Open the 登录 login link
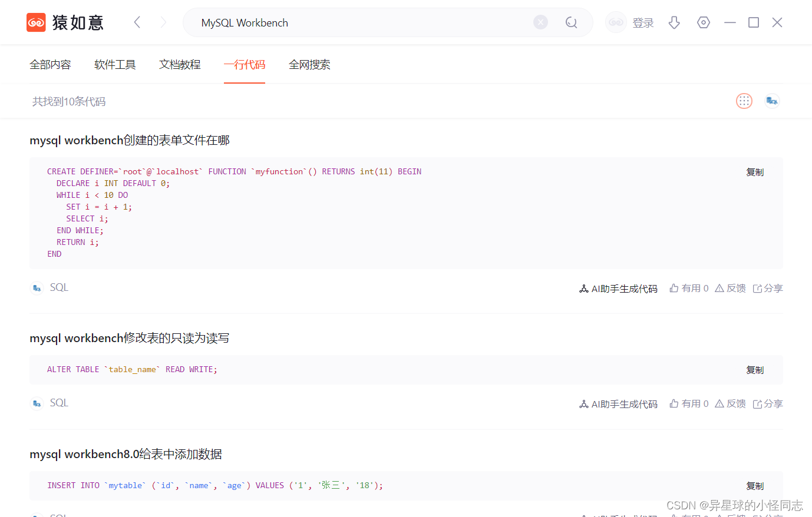The image size is (812, 517). click(643, 23)
